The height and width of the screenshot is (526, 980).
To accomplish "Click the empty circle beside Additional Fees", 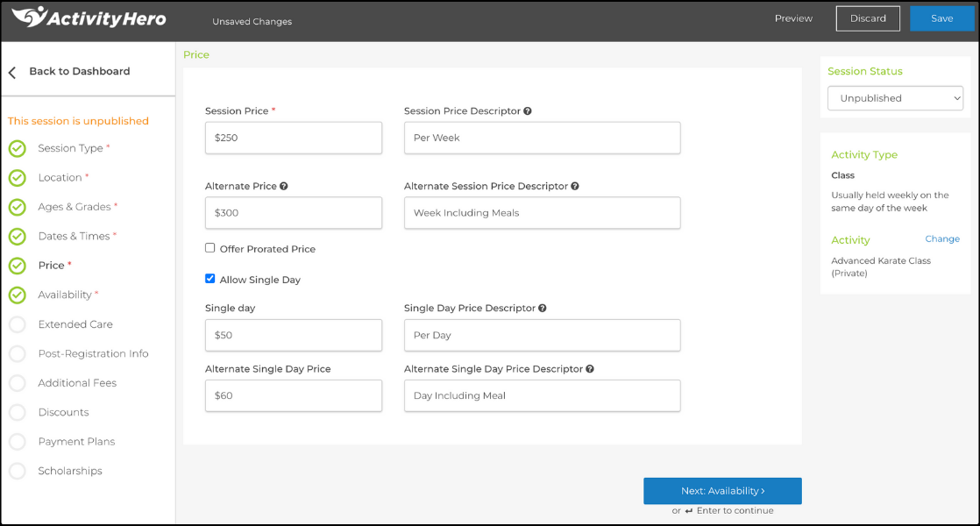I will [18, 383].
